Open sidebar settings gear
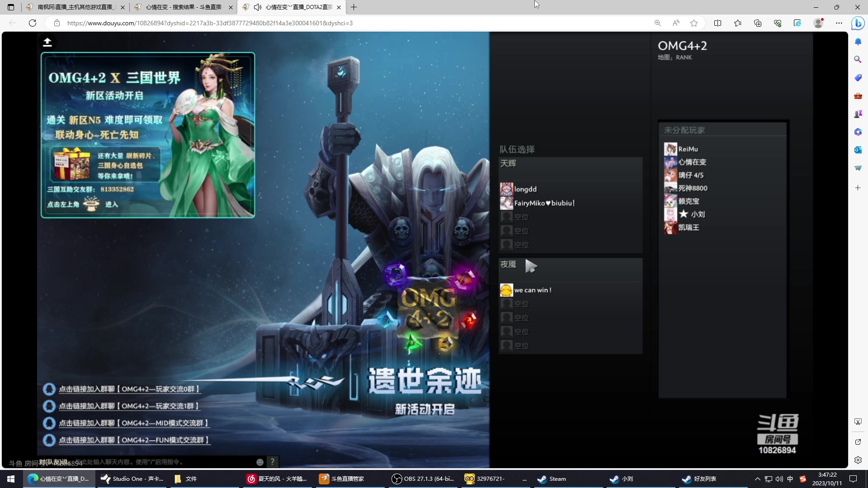Viewport: 868px width, 488px height. (858, 460)
